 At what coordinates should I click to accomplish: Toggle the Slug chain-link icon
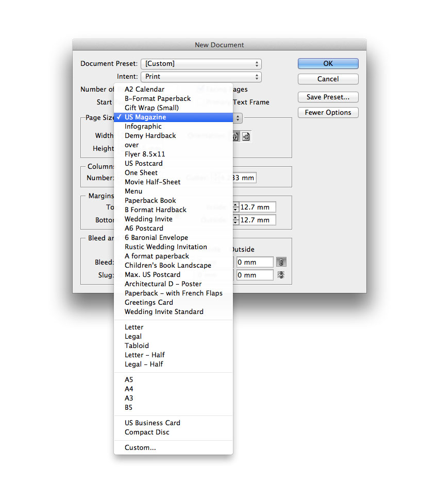[x=281, y=275]
